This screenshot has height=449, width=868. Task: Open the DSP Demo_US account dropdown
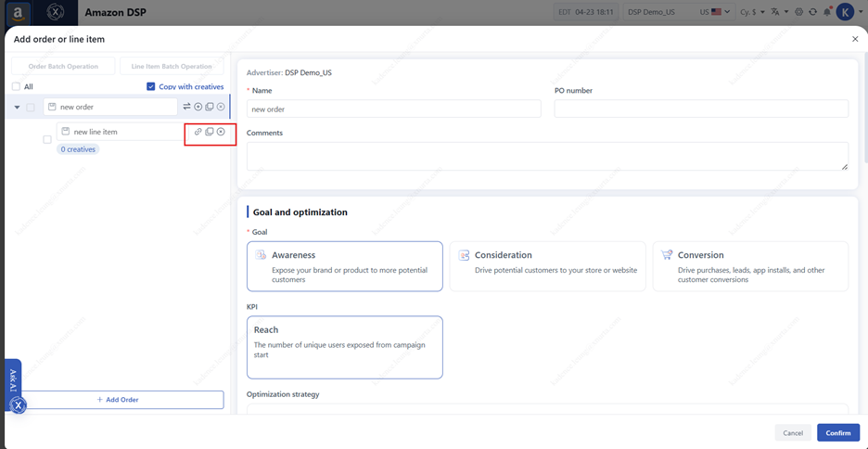pyautogui.click(x=679, y=12)
